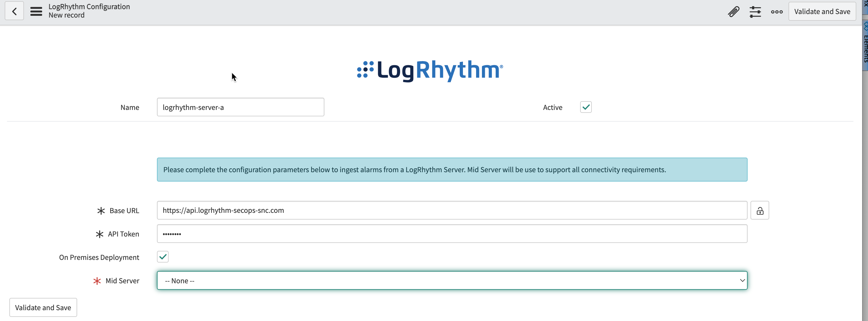Click the LogRhythm Configuration title text
868x321 pixels.
[x=89, y=7]
